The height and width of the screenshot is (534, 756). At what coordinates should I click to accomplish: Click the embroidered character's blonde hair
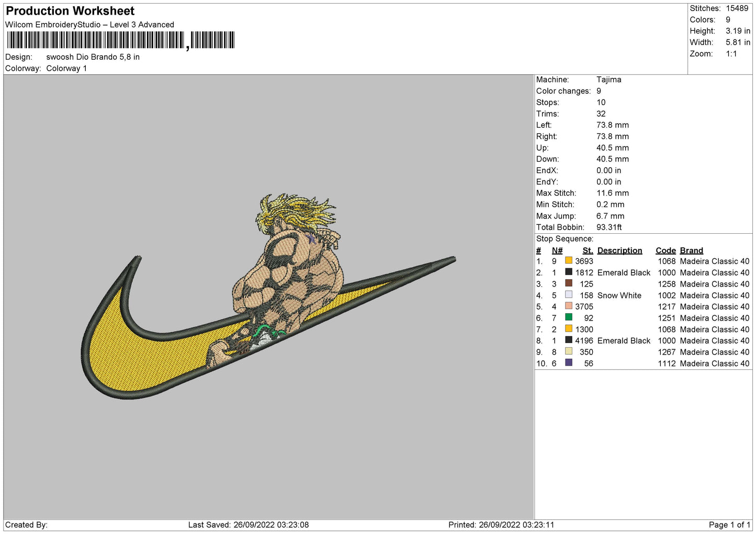[296, 209]
